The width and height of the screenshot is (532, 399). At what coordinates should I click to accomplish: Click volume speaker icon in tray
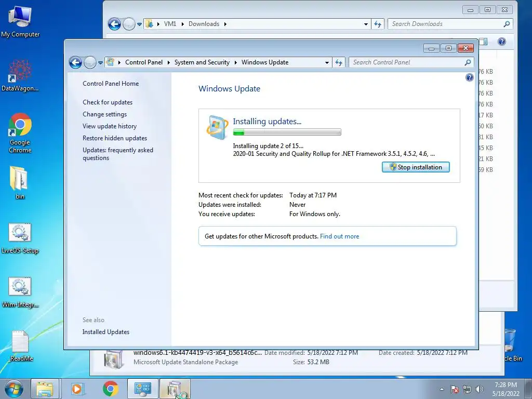coord(480,389)
